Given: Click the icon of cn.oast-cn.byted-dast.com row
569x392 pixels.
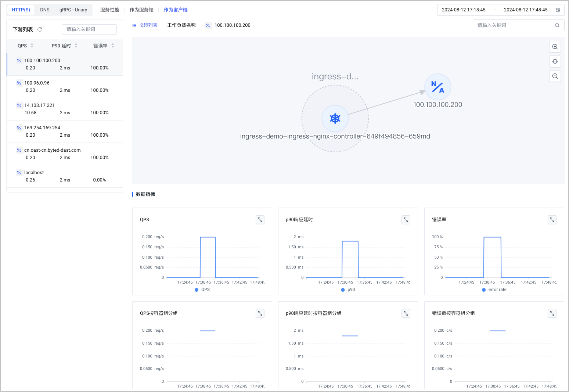Looking at the screenshot, I should coord(19,150).
